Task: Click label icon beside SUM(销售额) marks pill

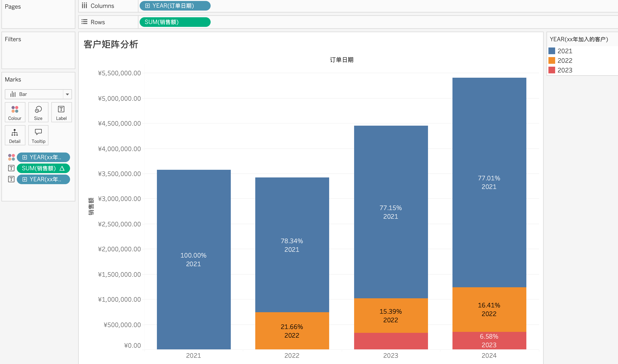Action: (11, 168)
